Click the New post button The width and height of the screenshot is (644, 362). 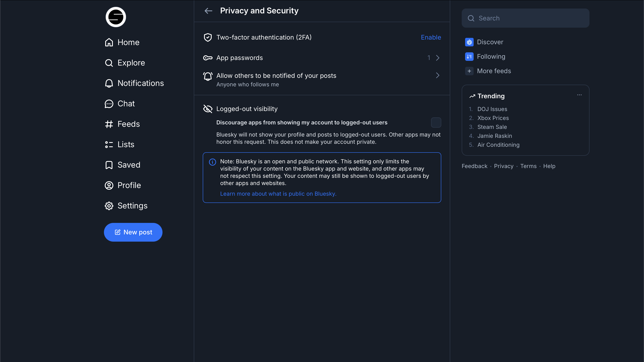(x=133, y=232)
